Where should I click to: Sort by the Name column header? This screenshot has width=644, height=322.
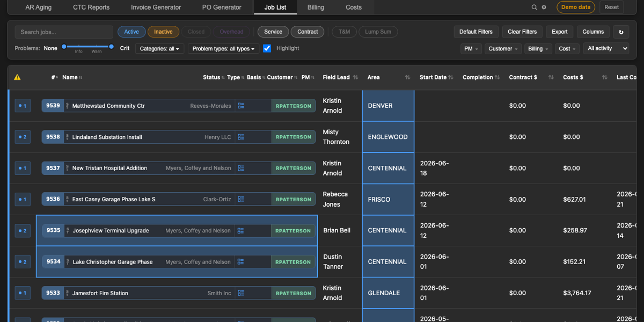point(72,77)
